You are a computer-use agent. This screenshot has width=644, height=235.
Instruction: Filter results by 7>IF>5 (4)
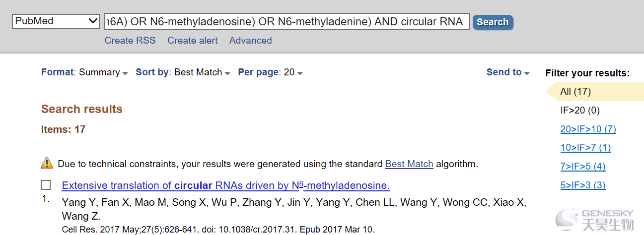pyautogui.click(x=583, y=166)
